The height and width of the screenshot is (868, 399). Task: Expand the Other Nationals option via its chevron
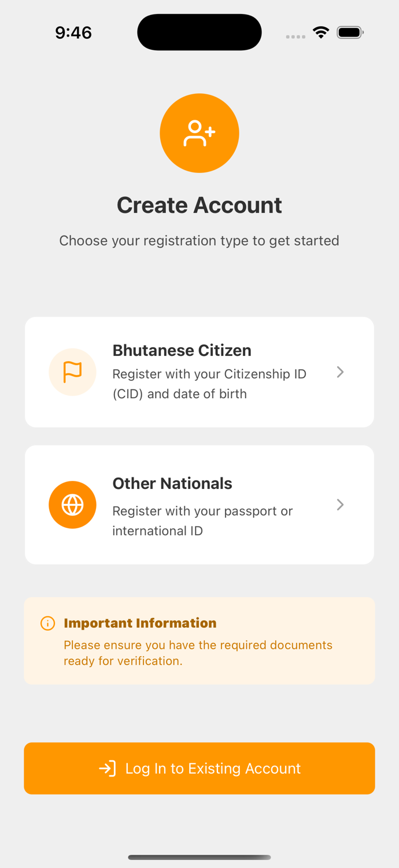point(341,505)
